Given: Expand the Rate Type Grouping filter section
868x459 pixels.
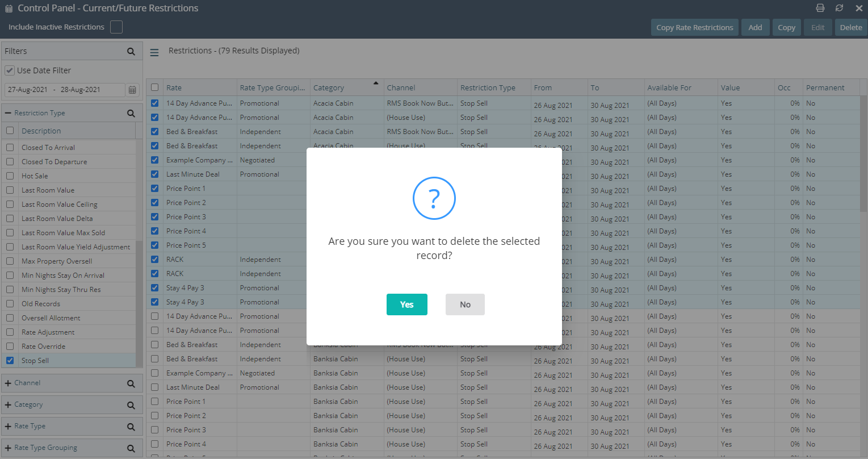Looking at the screenshot, I should pyautogui.click(x=8, y=448).
